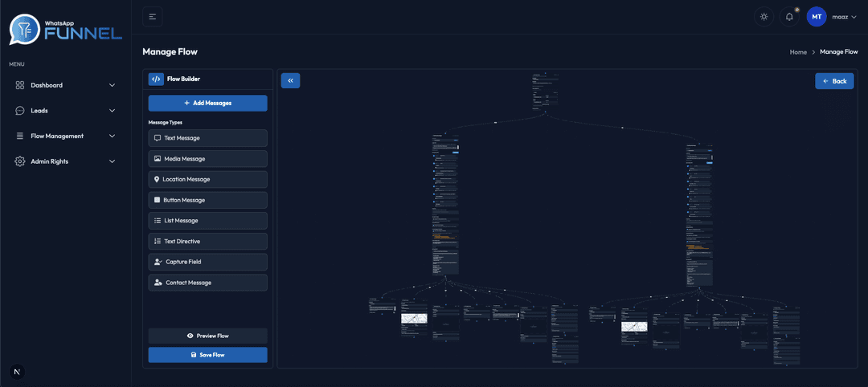Open notifications bell icon
The height and width of the screenshot is (387, 868).
click(x=789, y=17)
